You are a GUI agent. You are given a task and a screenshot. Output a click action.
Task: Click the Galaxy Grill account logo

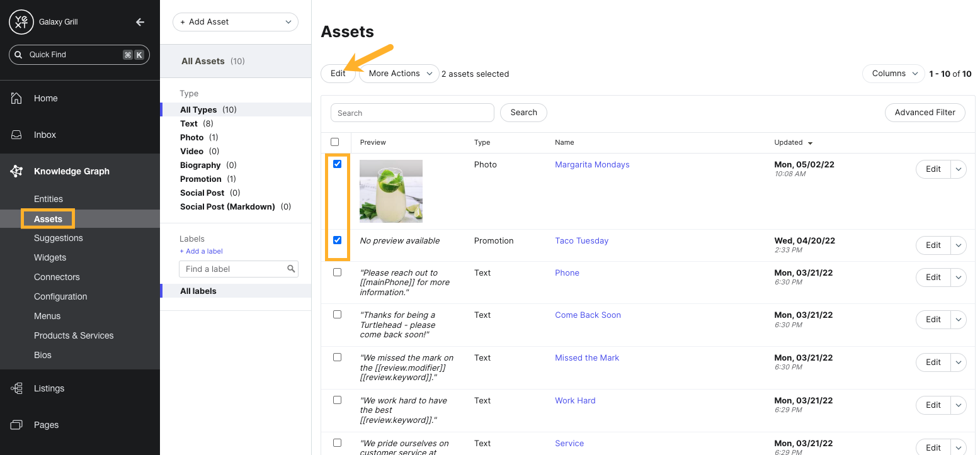[x=20, y=21]
